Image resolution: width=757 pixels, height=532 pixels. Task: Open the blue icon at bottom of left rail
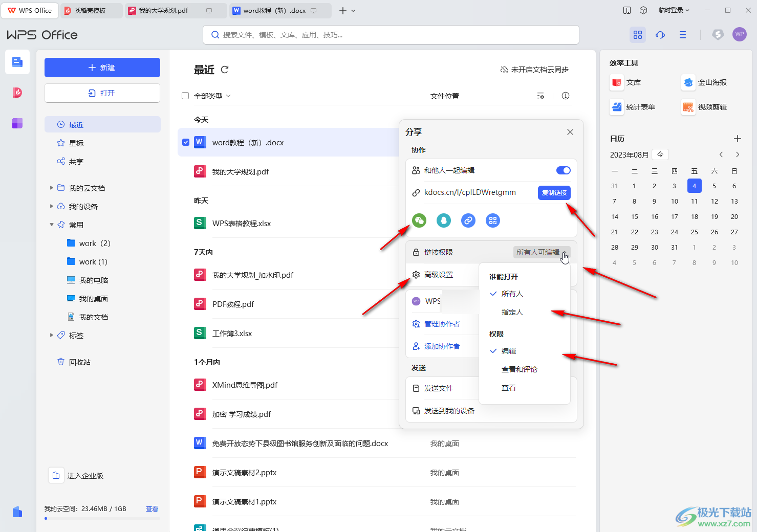[x=17, y=512]
